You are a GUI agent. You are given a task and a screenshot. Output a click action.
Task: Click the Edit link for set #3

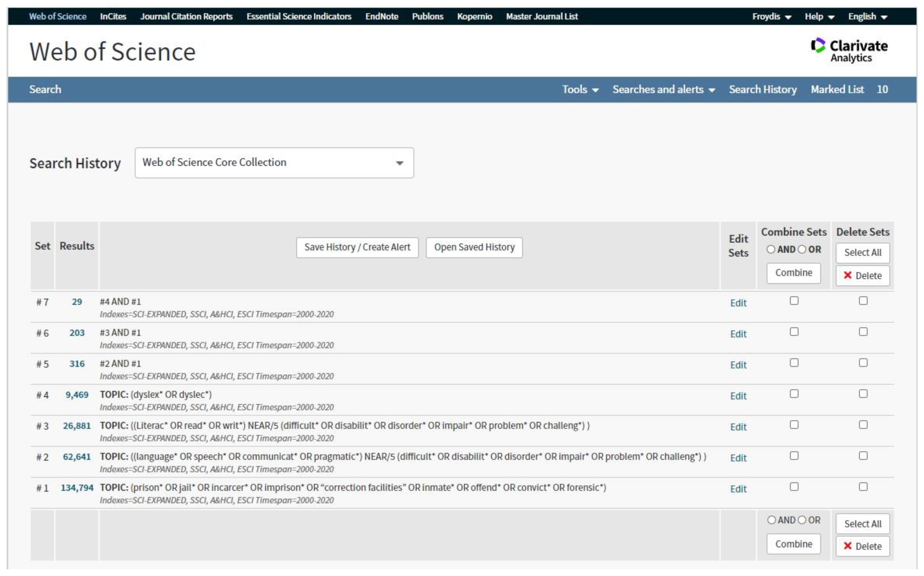pos(738,427)
